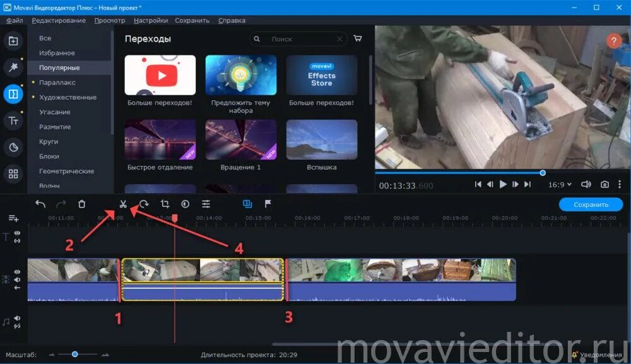Screen dimensions: 631x364
Task: Skip to previous clip in player
Action: 478,184
